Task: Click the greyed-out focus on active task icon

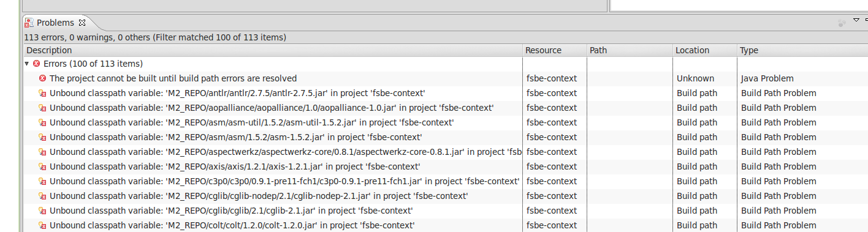Action: point(842,23)
